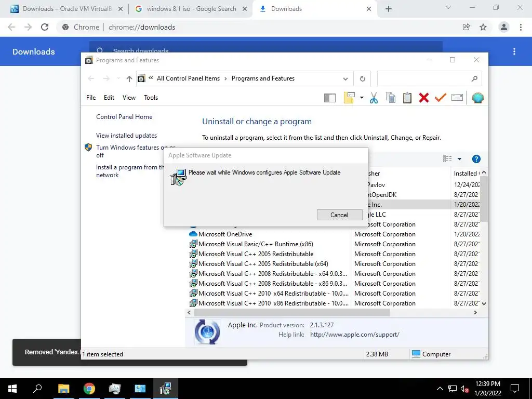Viewport: 532px width, 399px height.
Task: Click the orange checkmark Properties icon
Action: point(441,98)
